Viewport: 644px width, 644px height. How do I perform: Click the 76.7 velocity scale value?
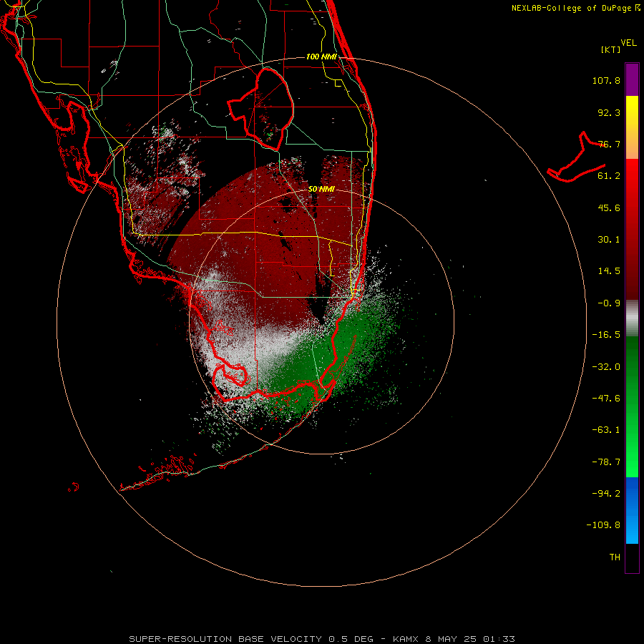coord(609,144)
